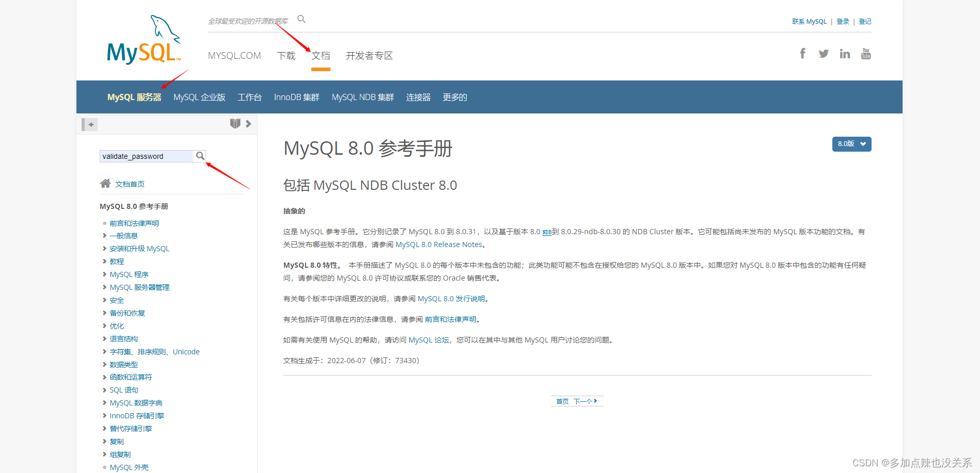Open the MySQL 8.0 Release Notes link

coord(439,244)
